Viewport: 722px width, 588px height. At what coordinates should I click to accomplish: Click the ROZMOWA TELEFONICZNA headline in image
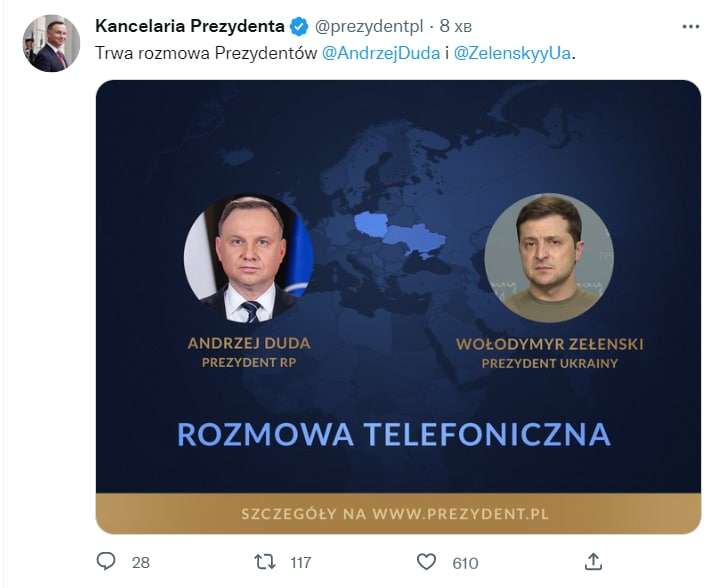(x=393, y=434)
